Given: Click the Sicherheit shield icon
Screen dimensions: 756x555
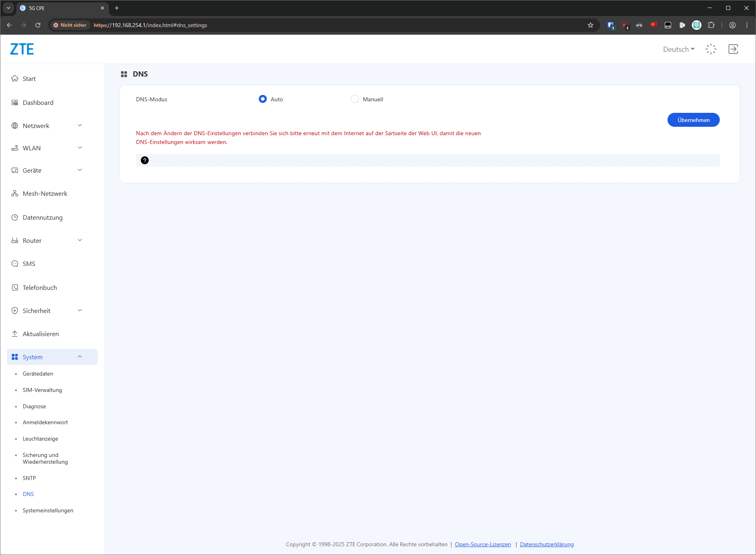Looking at the screenshot, I should click(15, 311).
